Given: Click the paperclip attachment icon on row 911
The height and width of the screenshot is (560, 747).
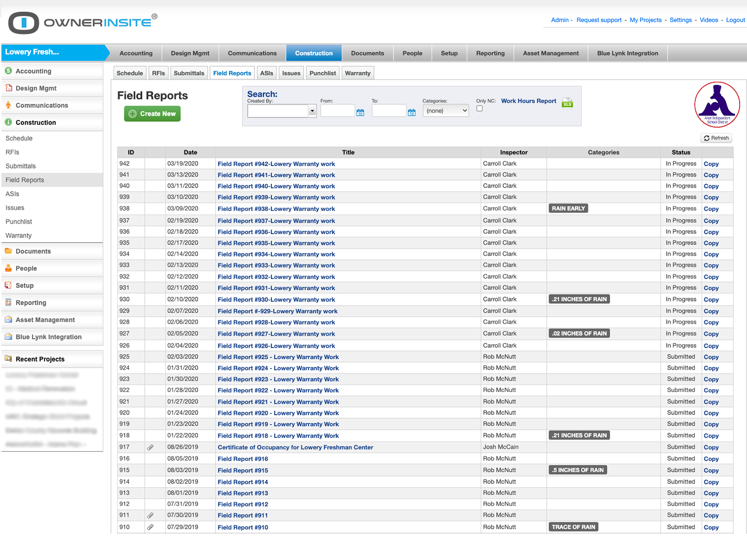Looking at the screenshot, I should click(150, 515).
